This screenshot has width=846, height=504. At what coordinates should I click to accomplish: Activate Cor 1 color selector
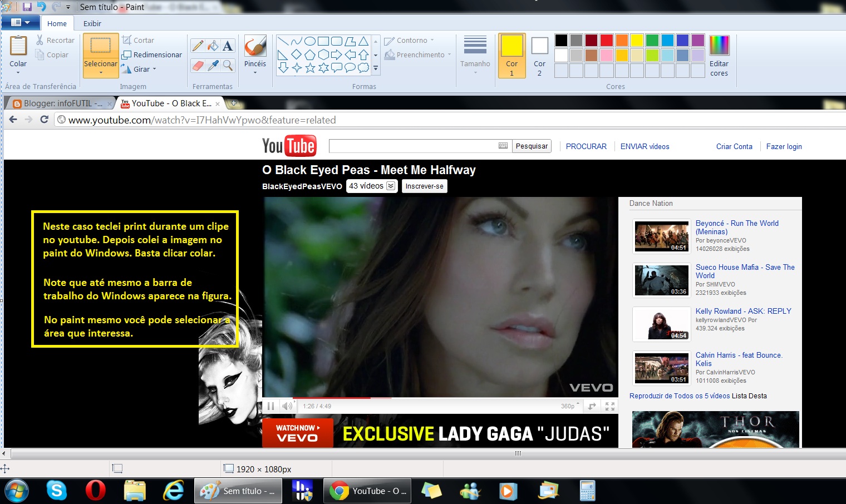[511, 55]
